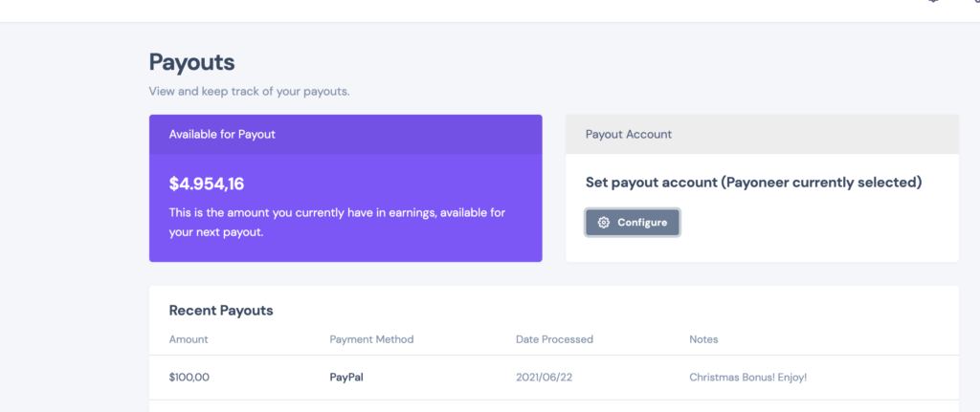Click the 2021/06/22 processed date
Viewport: 980px width, 412px height.
(x=545, y=378)
